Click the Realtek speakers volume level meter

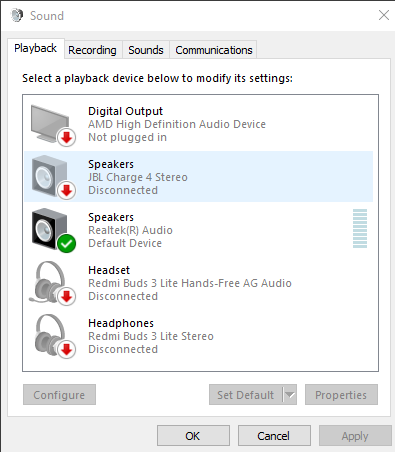click(360, 229)
